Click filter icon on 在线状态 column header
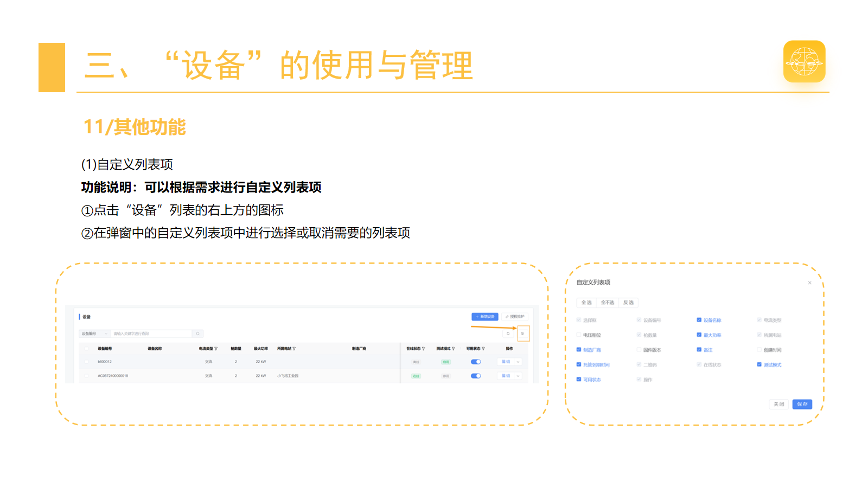Image resolution: width=868 pixels, height=488 pixels. coord(423,349)
